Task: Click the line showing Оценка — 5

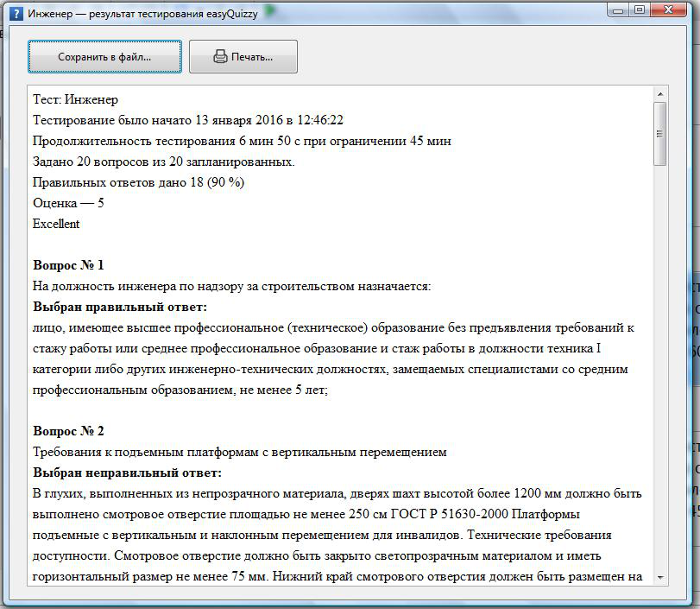Action: [x=68, y=204]
